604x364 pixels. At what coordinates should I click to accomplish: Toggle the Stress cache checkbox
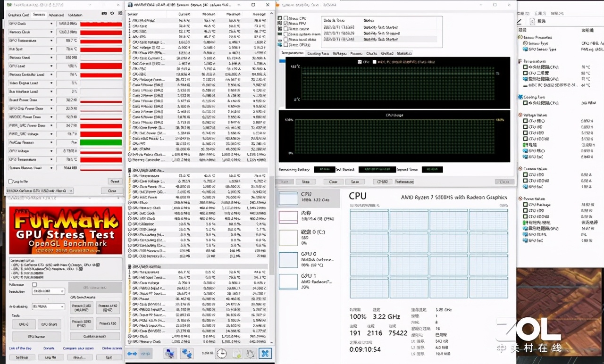point(286,29)
